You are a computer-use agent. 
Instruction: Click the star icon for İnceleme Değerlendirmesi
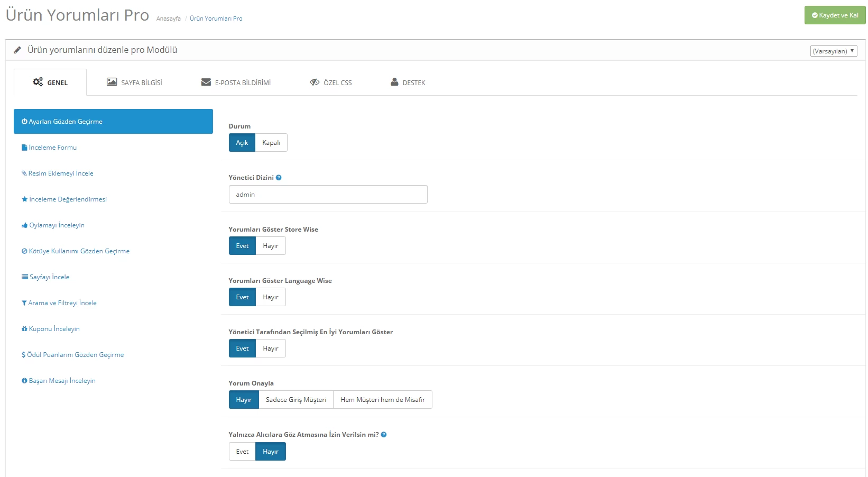pos(24,199)
